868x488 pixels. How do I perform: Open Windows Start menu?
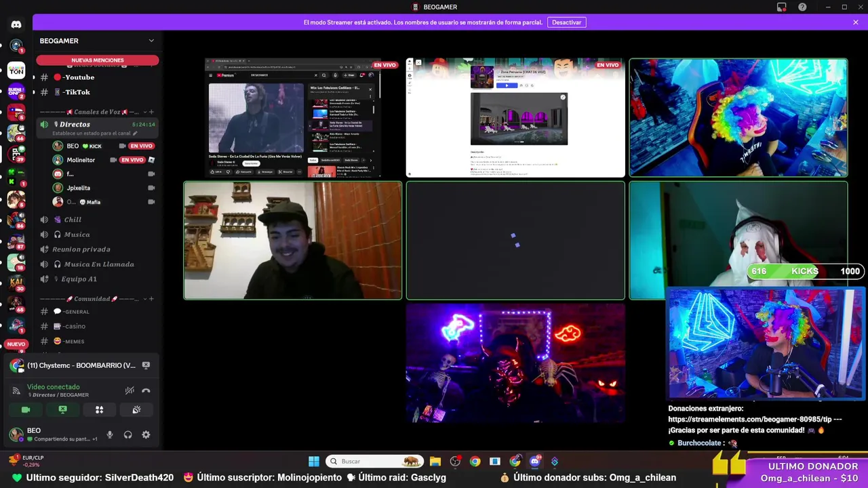[314, 462]
